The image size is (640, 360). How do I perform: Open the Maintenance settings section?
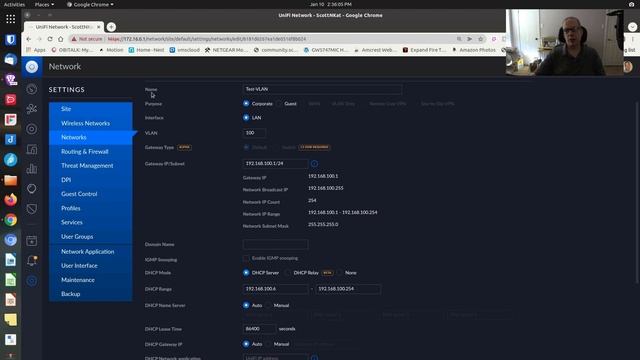(x=91, y=280)
